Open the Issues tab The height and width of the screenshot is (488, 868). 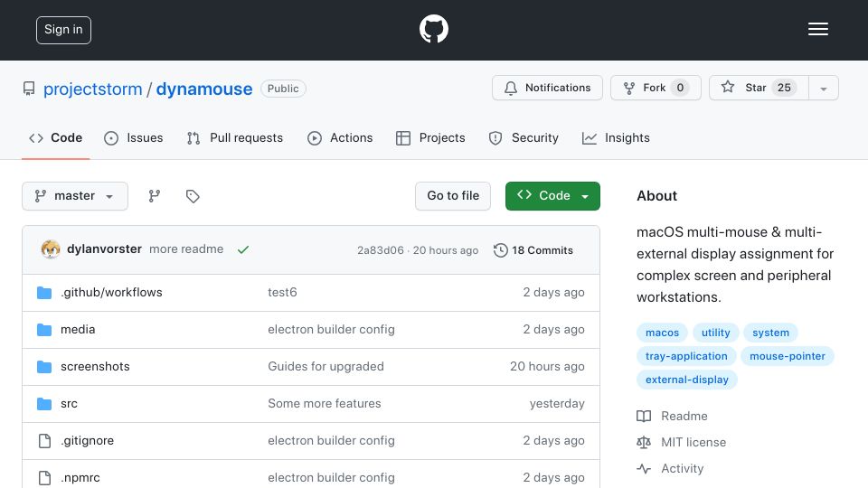click(x=134, y=137)
